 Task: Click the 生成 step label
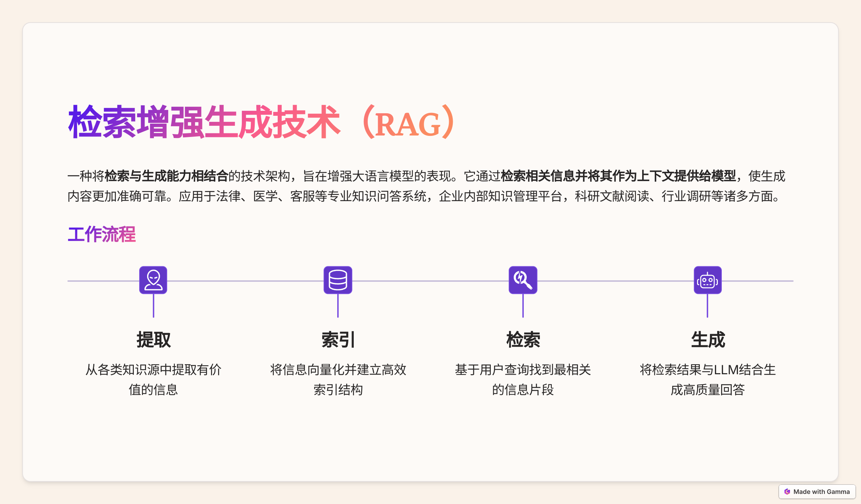[707, 340]
